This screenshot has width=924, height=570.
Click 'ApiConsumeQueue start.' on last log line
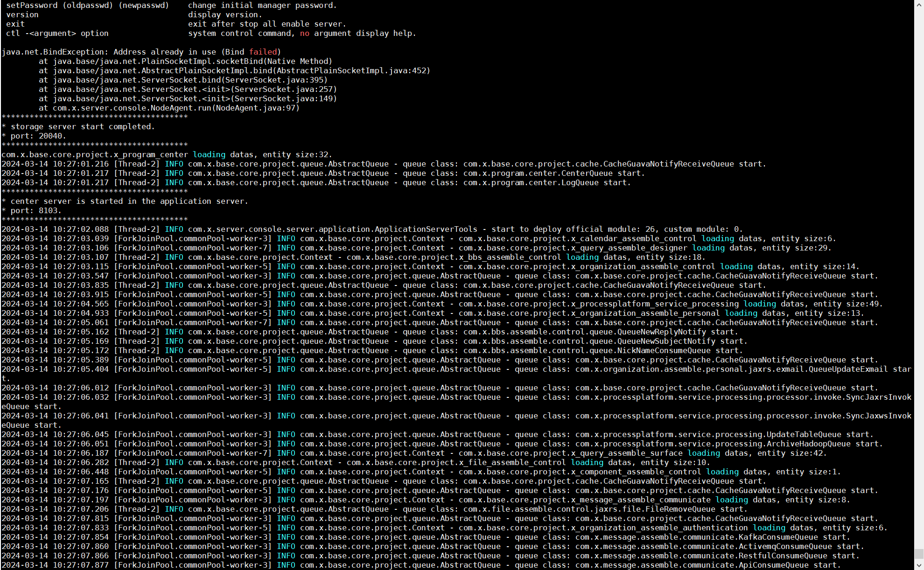(790, 565)
